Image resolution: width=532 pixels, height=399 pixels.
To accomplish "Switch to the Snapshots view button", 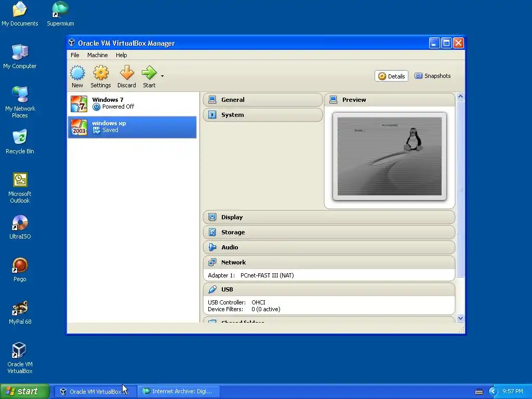I will coord(433,76).
